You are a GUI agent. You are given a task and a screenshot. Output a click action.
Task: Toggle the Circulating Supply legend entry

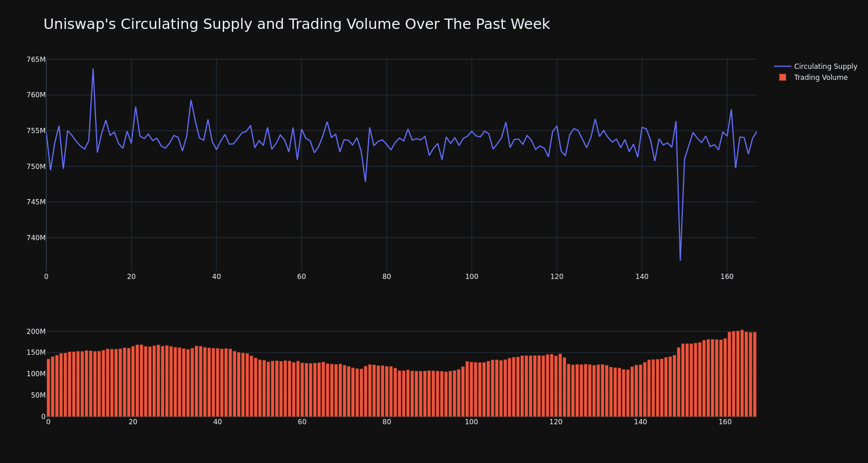pyautogui.click(x=816, y=67)
